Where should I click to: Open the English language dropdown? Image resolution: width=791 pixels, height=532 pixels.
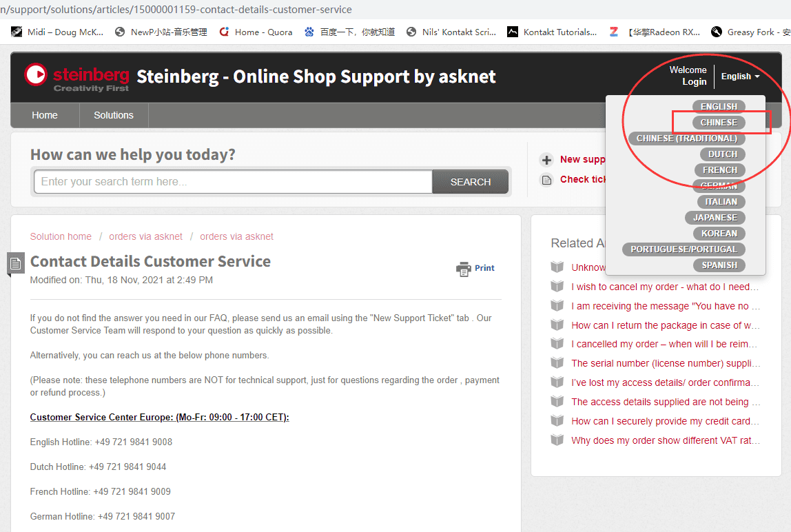740,76
